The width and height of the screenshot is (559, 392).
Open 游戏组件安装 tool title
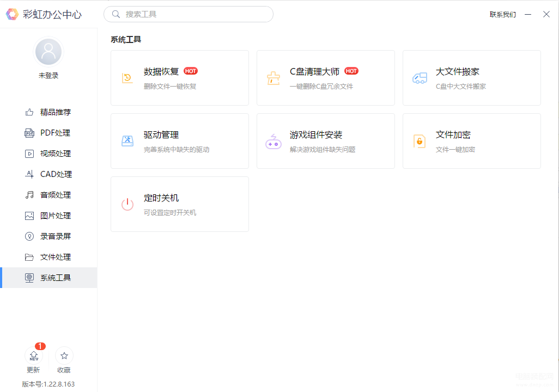316,134
